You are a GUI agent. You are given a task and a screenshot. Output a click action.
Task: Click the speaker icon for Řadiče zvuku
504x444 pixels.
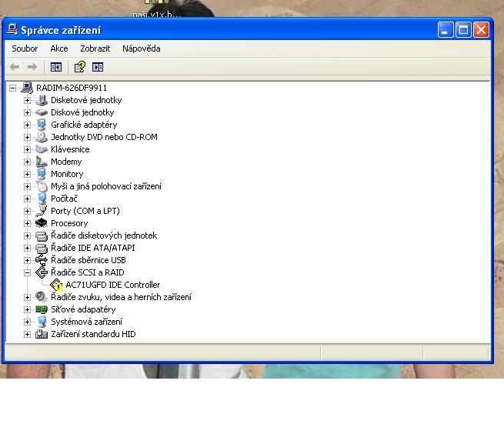coord(42,297)
